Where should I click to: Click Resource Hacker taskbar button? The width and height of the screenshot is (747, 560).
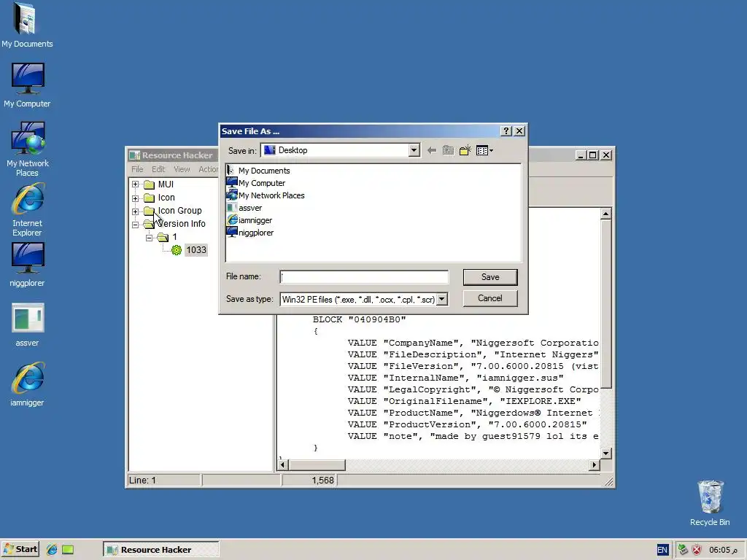pos(160,550)
